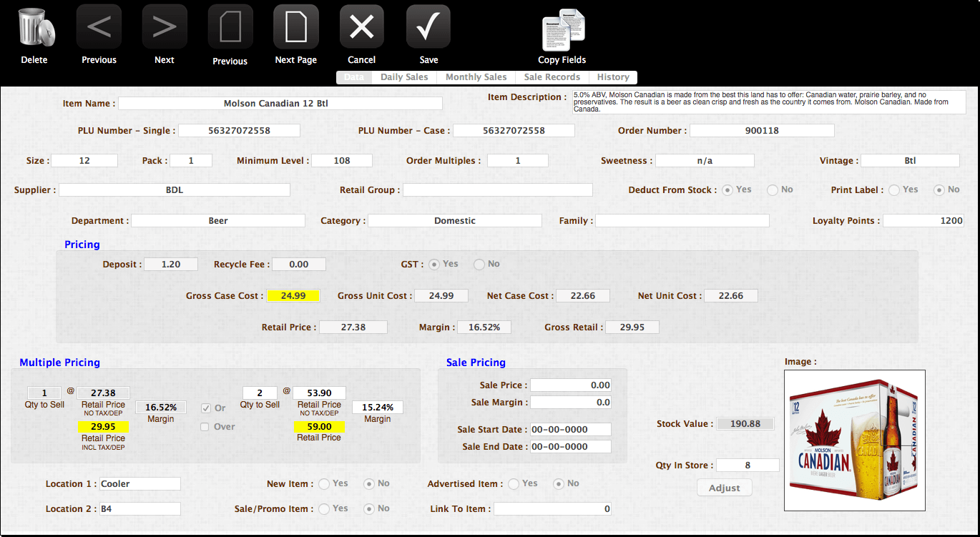Set Deduct From Stock to No
The image size is (980, 537).
pos(772,189)
